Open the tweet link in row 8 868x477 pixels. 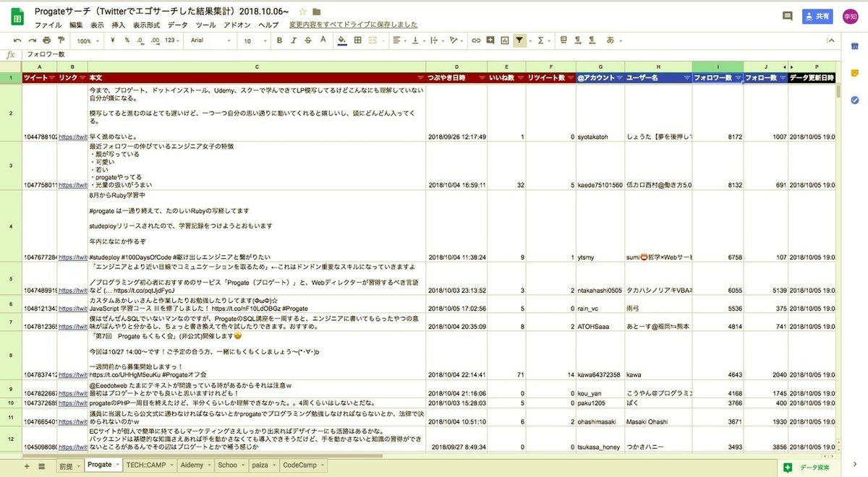tap(72, 375)
